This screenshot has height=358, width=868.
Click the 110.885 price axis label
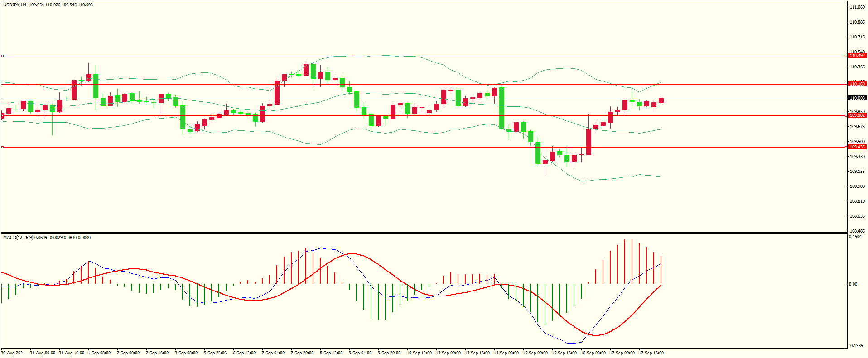pyautogui.click(x=857, y=22)
